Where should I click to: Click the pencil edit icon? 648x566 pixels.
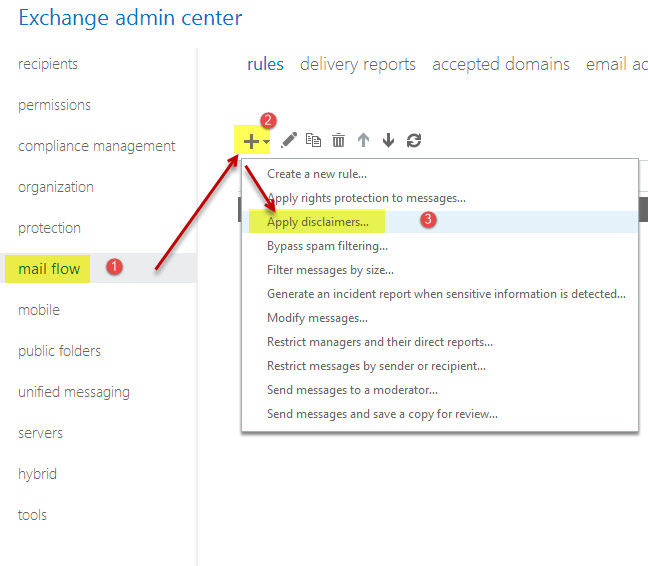[x=289, y=140]
